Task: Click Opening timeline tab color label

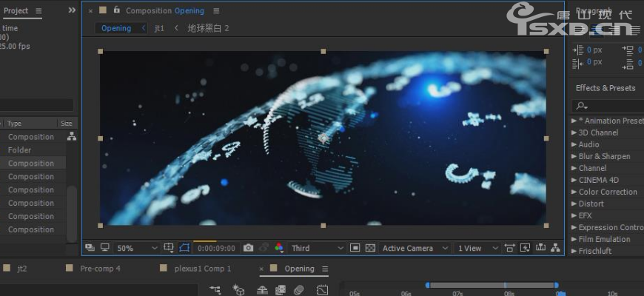Action: tap(274, 268)
